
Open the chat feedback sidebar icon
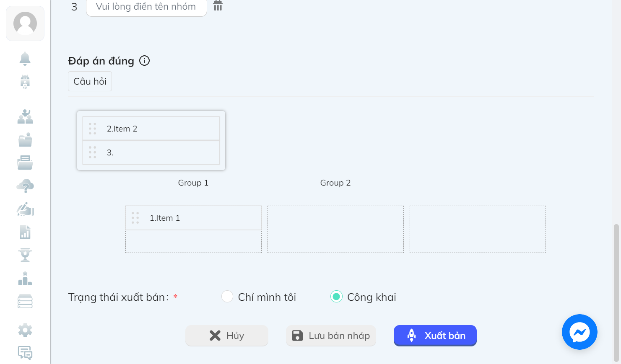[25, 353]
